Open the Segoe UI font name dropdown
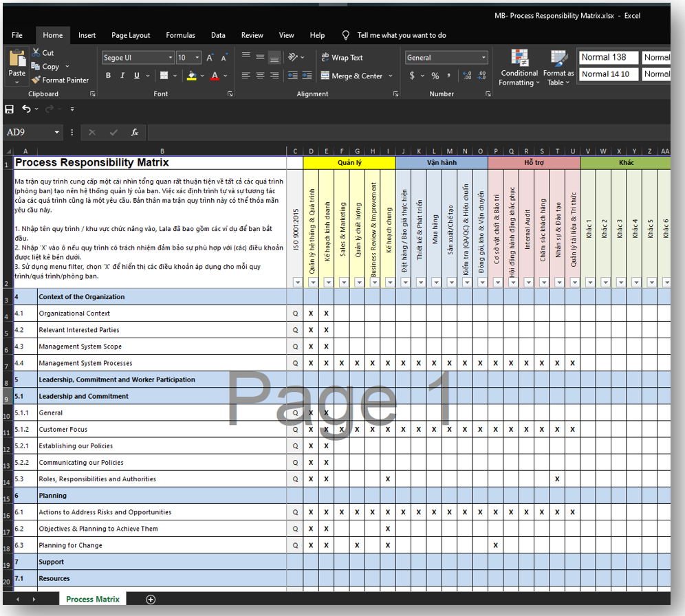685x616 pixels. (171, 58)
